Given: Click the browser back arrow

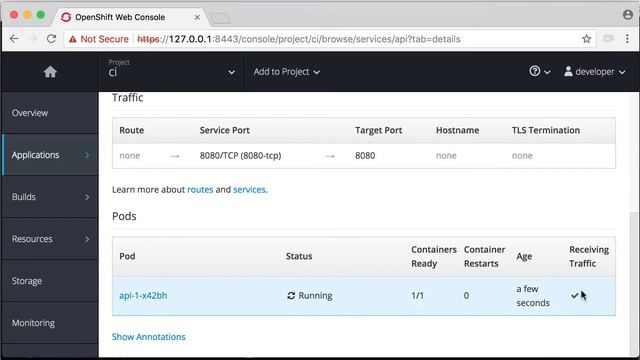Looking at the screenshot, I should [x=14, y=39].
